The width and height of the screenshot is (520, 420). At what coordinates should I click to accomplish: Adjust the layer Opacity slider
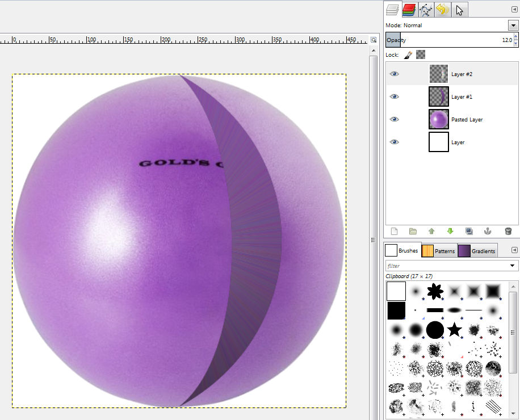pyautogui.click(x=450, y=40)
